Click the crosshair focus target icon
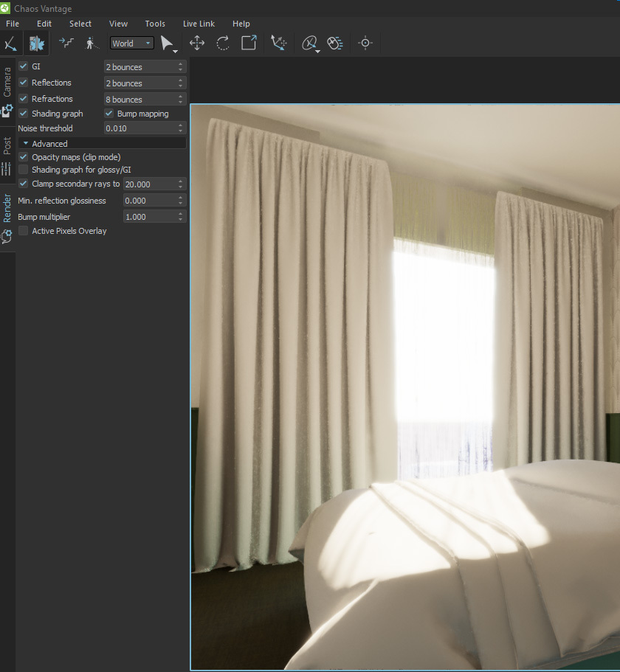This screenshot has height=672, width=620. [x=365, y=43]
